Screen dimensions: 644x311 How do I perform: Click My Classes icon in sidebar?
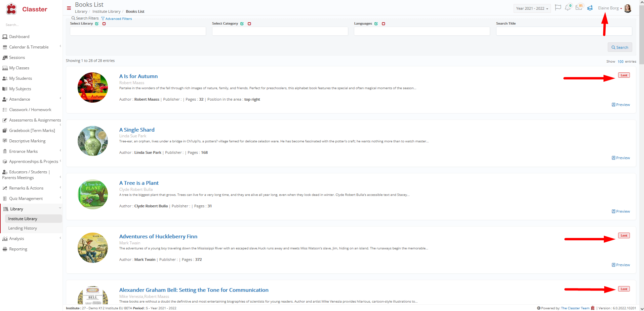tap(5, 68)
